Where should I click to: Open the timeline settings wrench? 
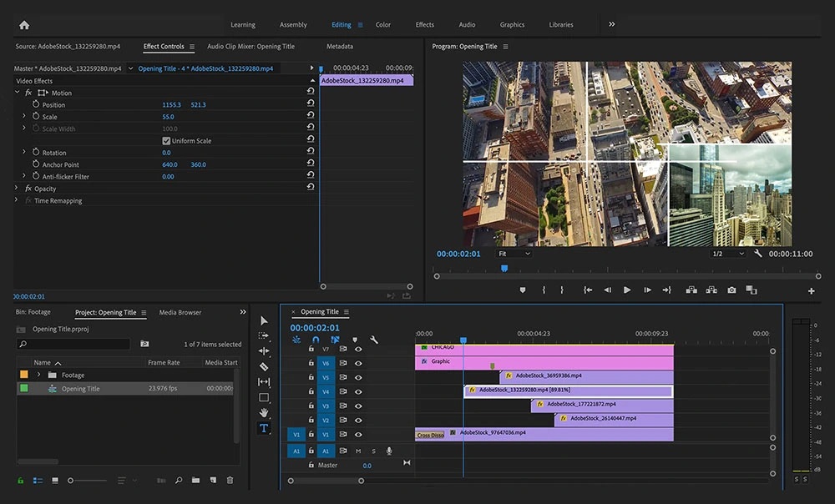point(376,340)
